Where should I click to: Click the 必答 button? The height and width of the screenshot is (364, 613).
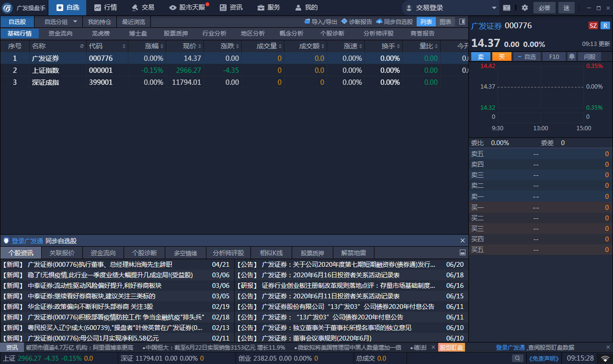click(544, 8)
